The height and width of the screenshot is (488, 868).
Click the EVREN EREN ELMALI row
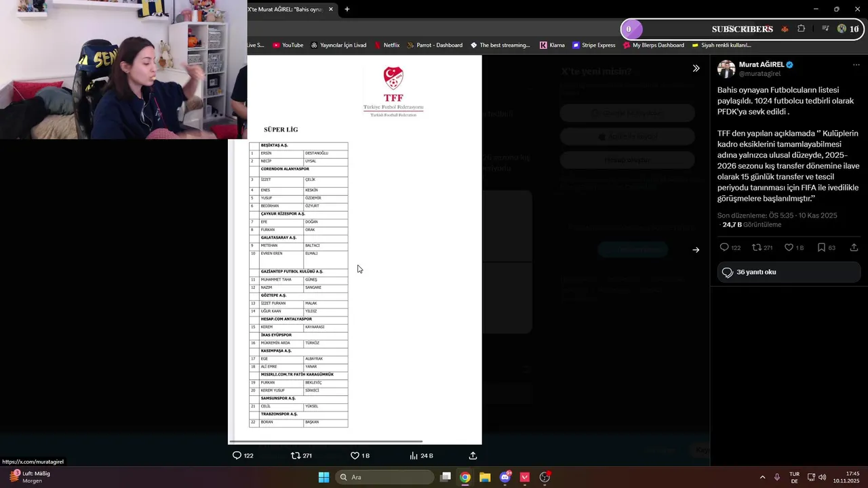pyautogui.click(x=298, y=259)
